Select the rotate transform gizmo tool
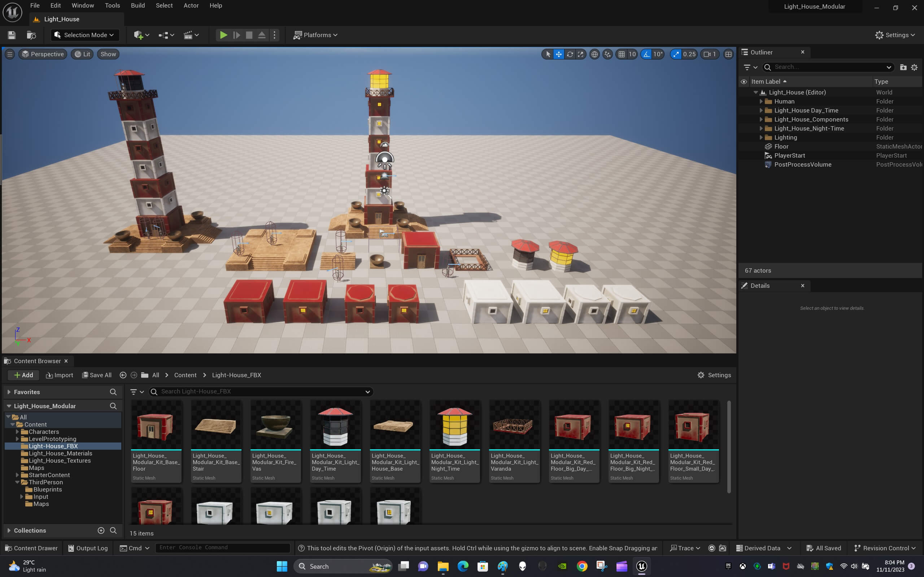924x577 pixels. (x=570, y=54)
